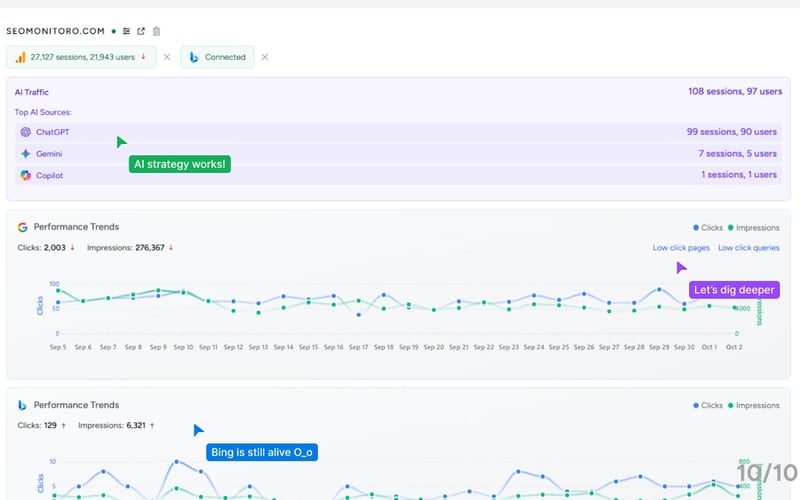Click the Gemini sparkle icon
This screenshot has height=500, width=800.
pos(26,154)
